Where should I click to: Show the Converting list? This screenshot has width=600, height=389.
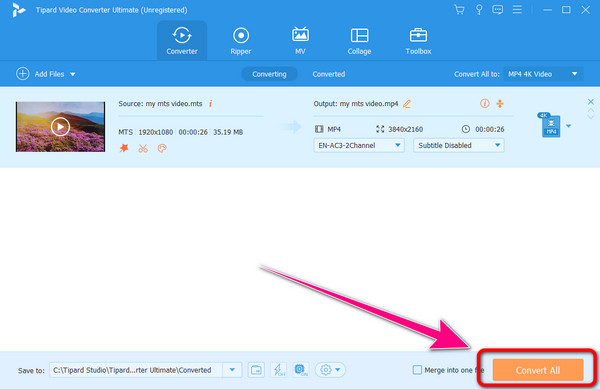pos(269,74)
